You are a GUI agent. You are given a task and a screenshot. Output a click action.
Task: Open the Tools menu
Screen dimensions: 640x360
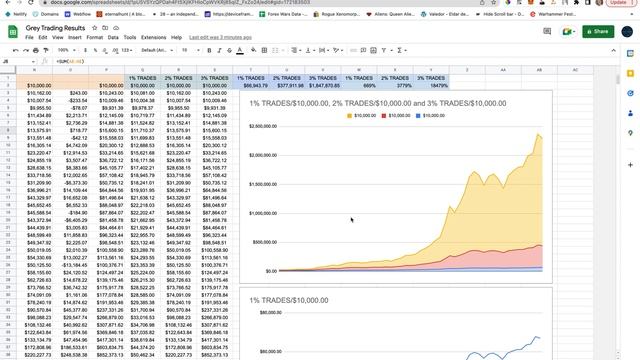coord(130,38)
